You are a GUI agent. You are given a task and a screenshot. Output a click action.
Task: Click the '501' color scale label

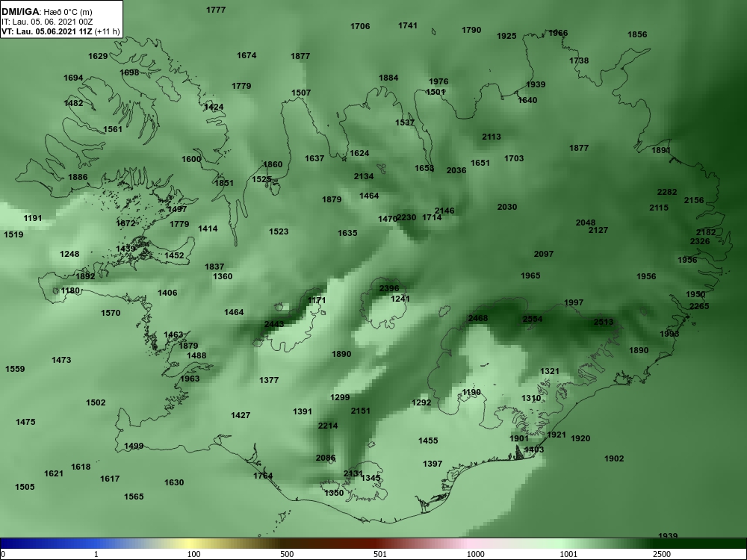tap(380, 554)
